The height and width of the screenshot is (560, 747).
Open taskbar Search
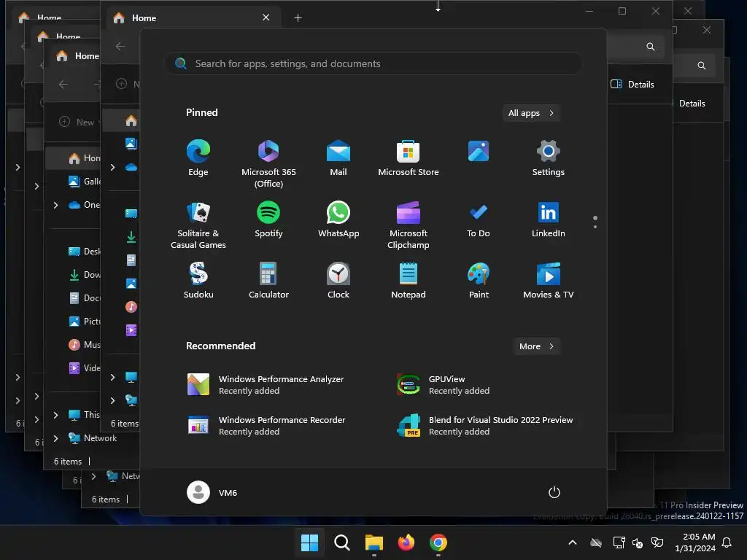point(341,542)
